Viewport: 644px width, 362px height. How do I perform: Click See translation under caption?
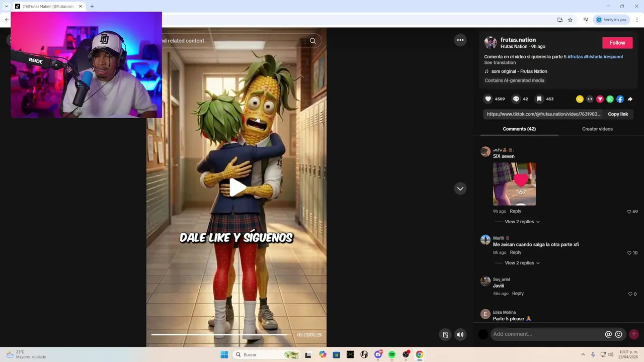(x=500, y=63)
